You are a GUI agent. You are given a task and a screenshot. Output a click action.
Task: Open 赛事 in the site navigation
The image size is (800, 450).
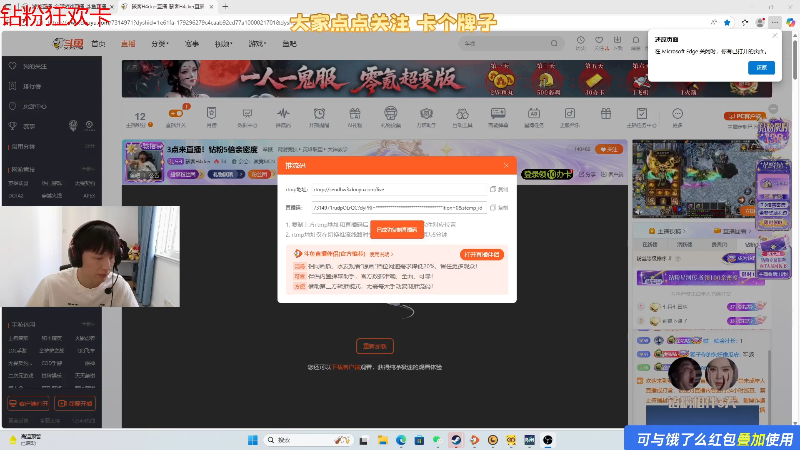[191, 44]
